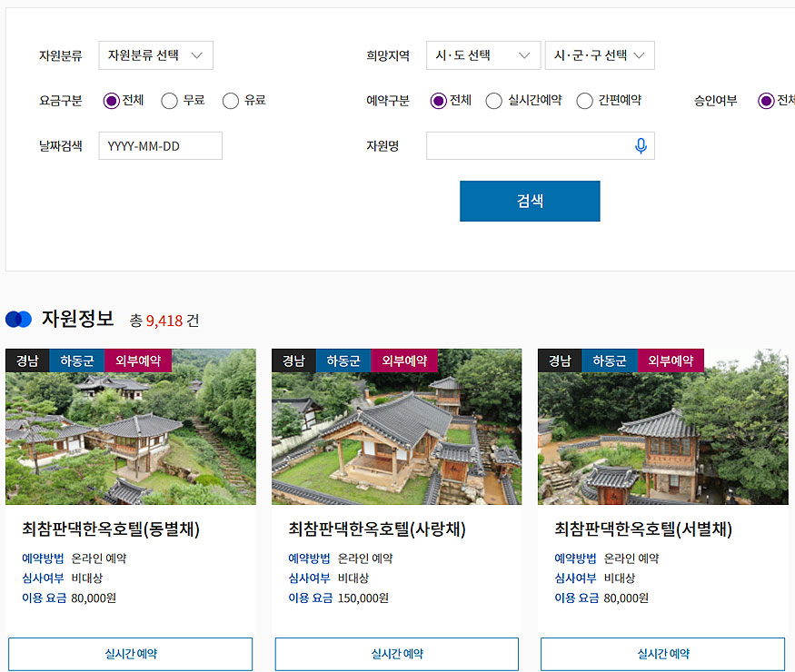Click 실시간 예약 for 서별채
The height and width of the screenshot is (672, 795).
662,654
